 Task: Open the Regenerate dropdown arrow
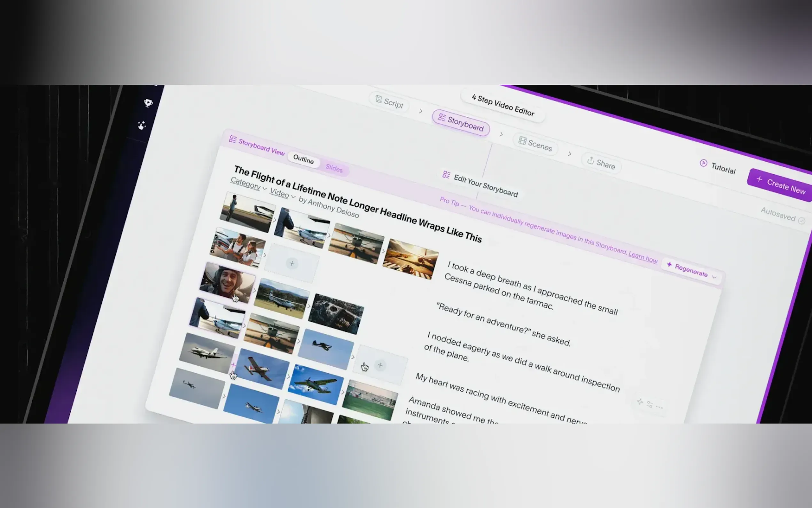[714, 277]
